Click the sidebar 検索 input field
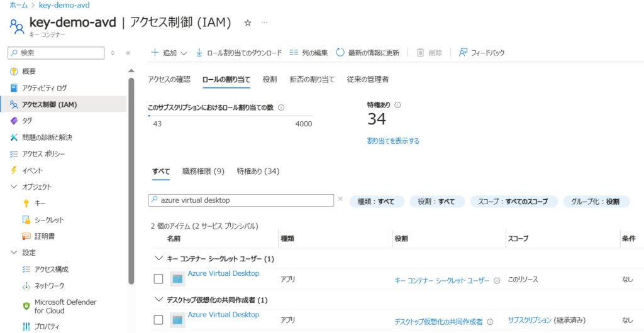644x333 pixels. [x=56, y=53]
